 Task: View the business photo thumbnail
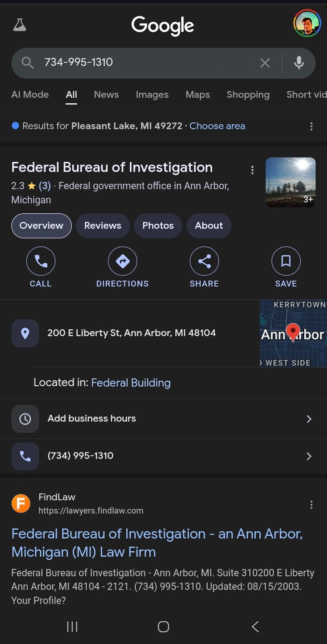click(x=291, y=182)
